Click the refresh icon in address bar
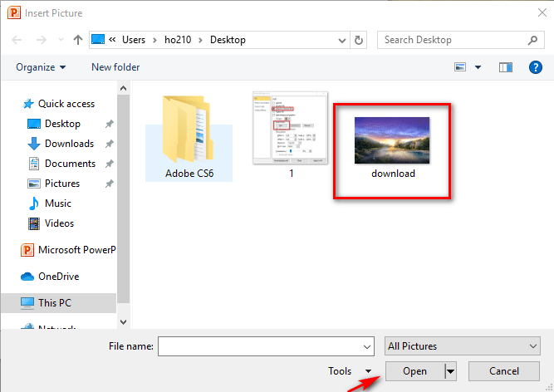Screen dimensions: 554x392 [x=359, y=40]
